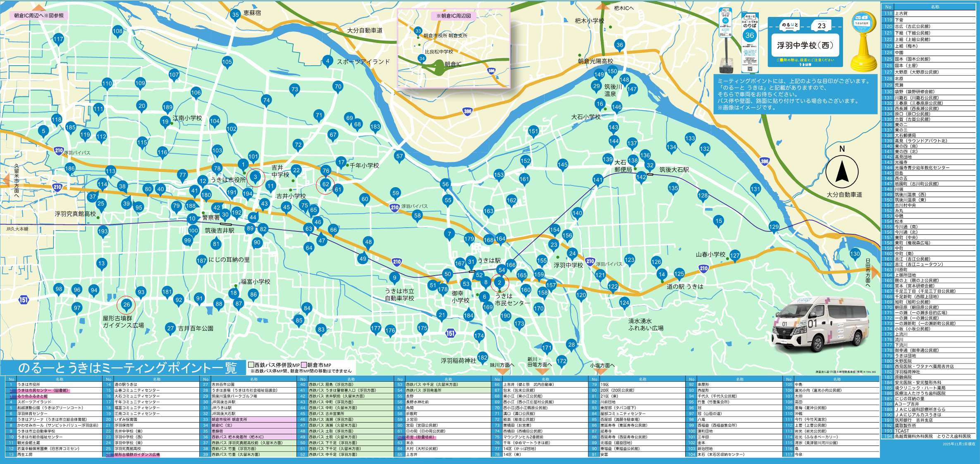This screenshot has height=464, width=980.
Task: Click the north compass arrow
Action: click(841, 172)
